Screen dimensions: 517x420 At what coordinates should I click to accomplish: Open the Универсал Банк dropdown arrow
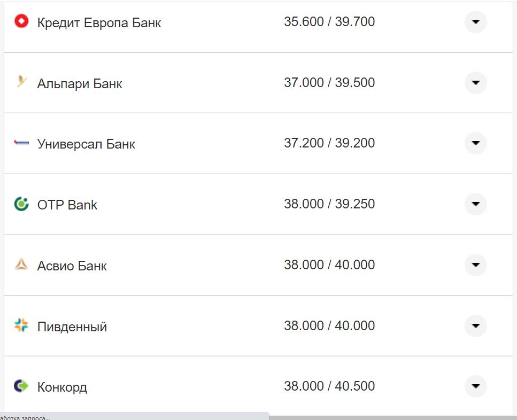point(475,143)
